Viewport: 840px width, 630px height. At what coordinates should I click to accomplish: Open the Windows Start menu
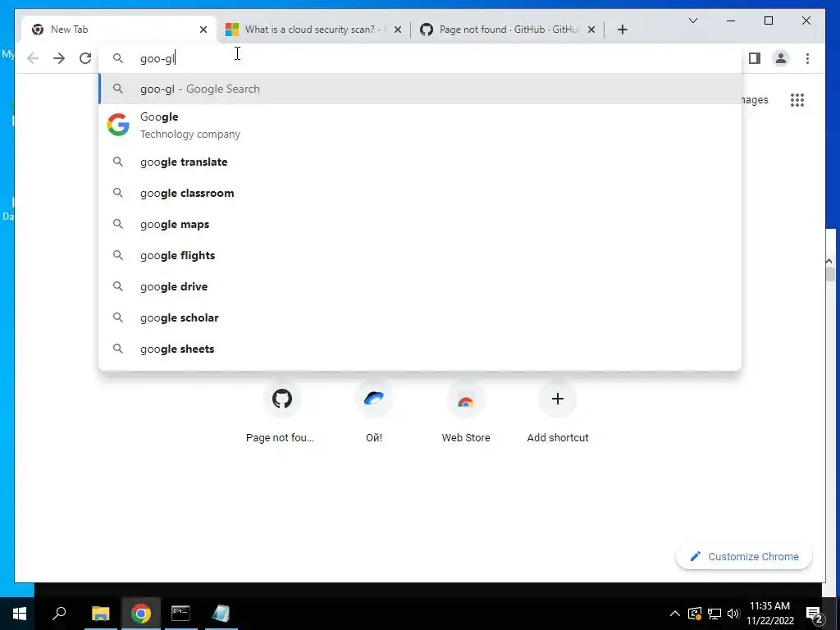[20, 614]
